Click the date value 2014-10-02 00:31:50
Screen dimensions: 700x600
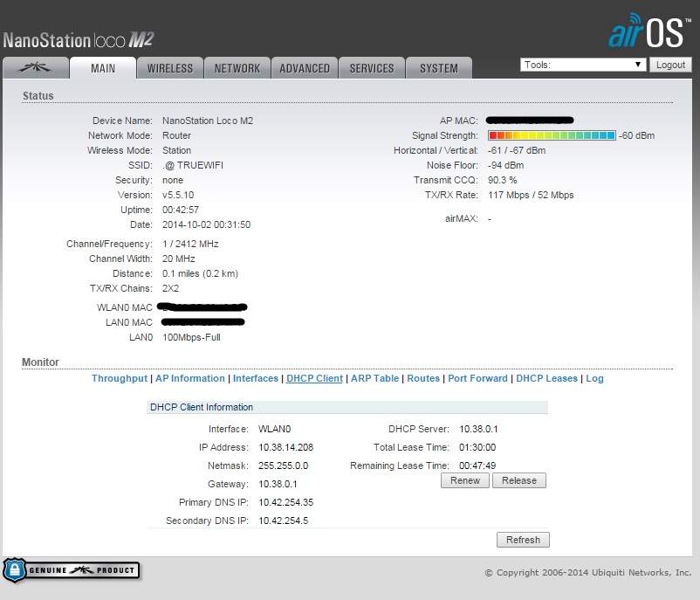pos(206,224)
